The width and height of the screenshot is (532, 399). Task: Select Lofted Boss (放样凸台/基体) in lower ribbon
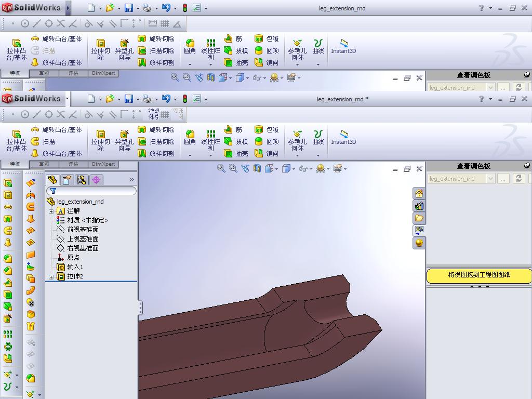pos(56,153)
